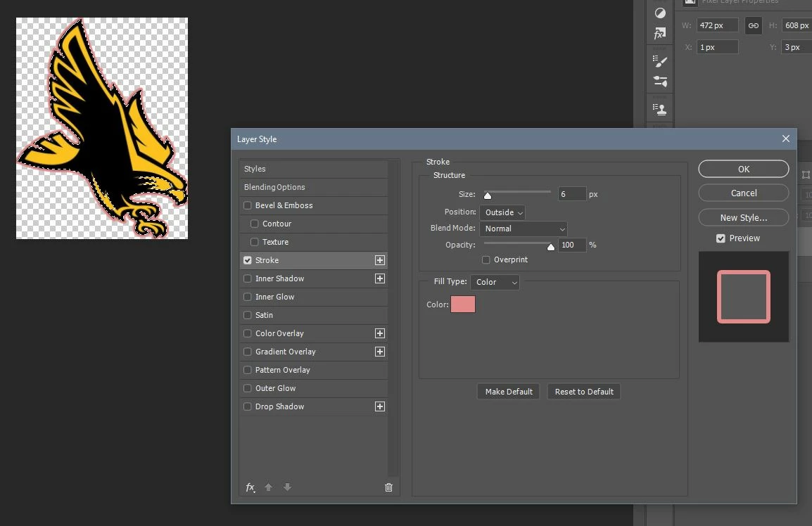Add another Stroke effect with plus icon
The width and height of the screenshot is (812, 526).
(379, 260)
